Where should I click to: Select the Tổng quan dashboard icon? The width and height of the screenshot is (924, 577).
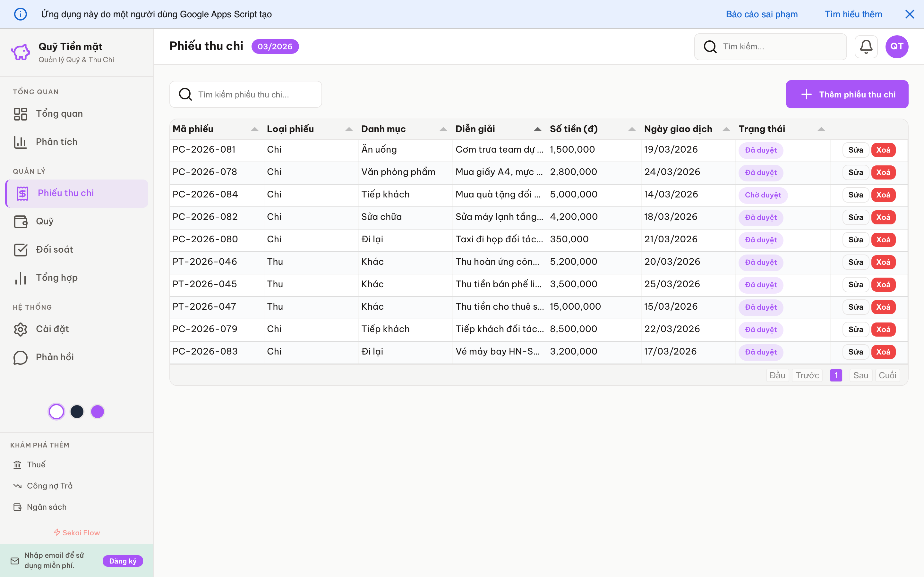(20, 113)
